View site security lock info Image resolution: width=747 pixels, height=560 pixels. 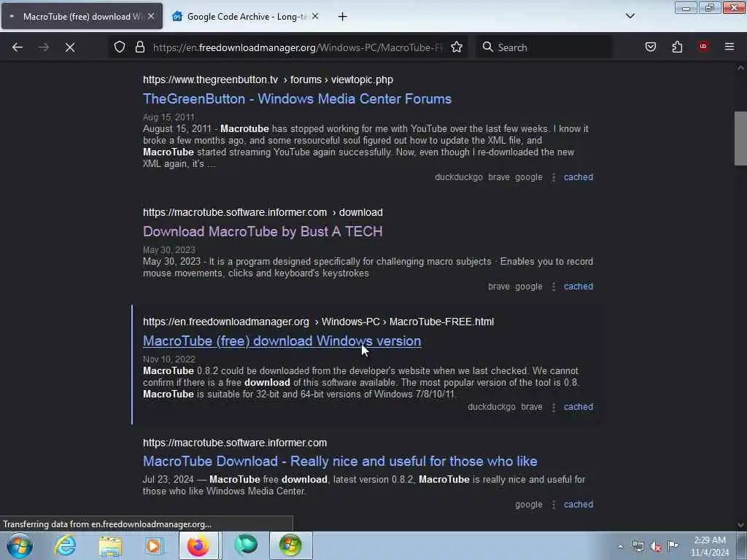pyautogui.click(x=139, y=47)
